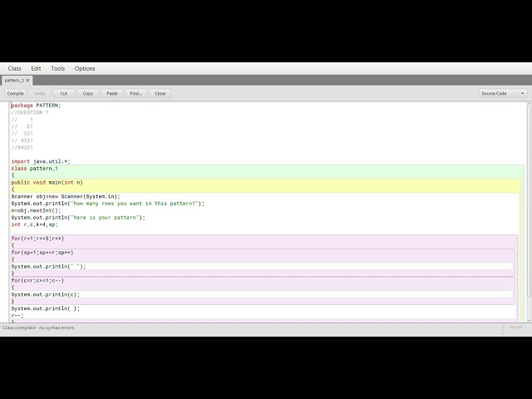The image size is (532, 399).
Task: Click the 'class pattern_1' declaration line
Action: point(35,169)
